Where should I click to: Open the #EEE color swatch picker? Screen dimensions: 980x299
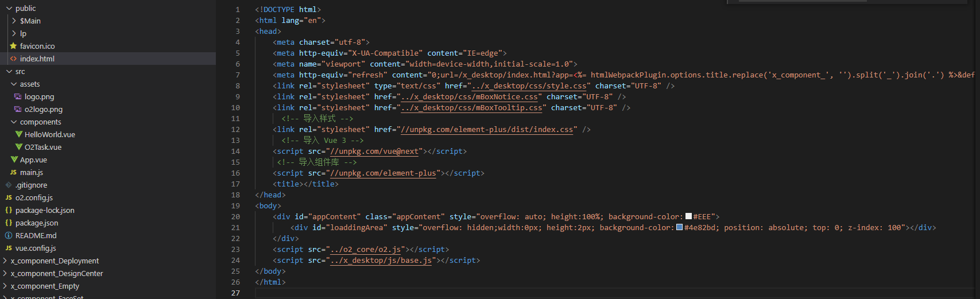point(689,217)
